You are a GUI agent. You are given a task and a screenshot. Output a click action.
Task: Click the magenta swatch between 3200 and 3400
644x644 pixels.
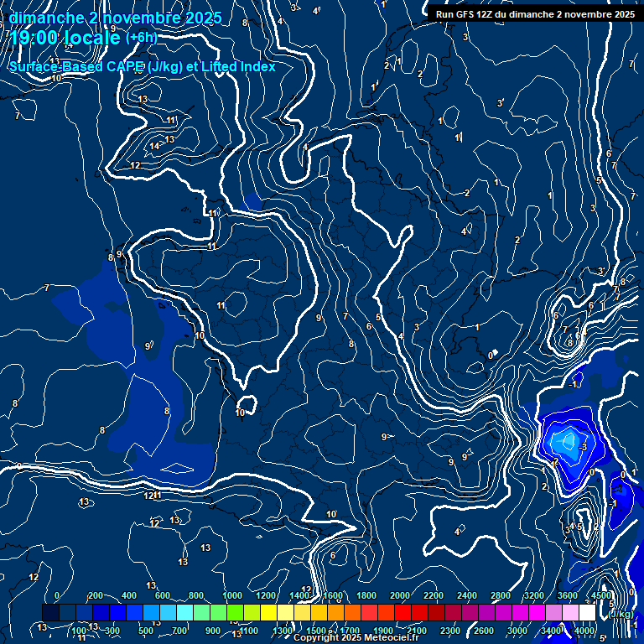pos(537,612)
